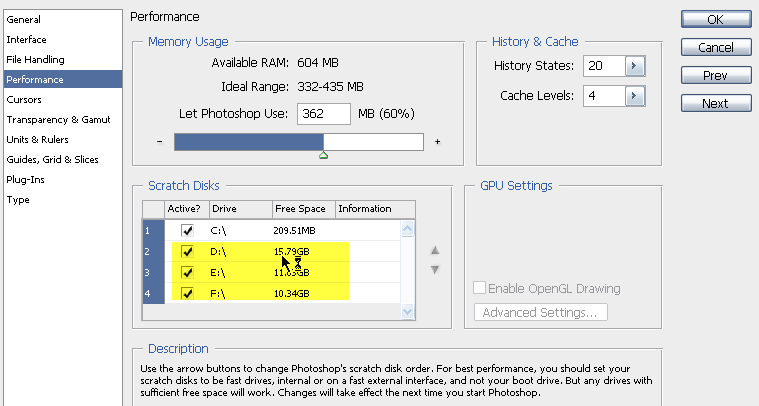
Task: Select scratch disk row number 1
Action: pos(153,230)
